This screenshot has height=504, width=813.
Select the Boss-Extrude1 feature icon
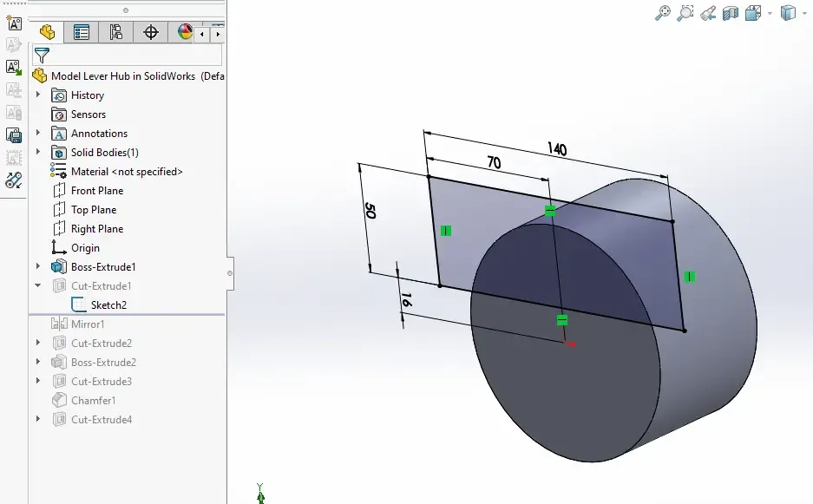pyautogui.click(x=59, y=267)
